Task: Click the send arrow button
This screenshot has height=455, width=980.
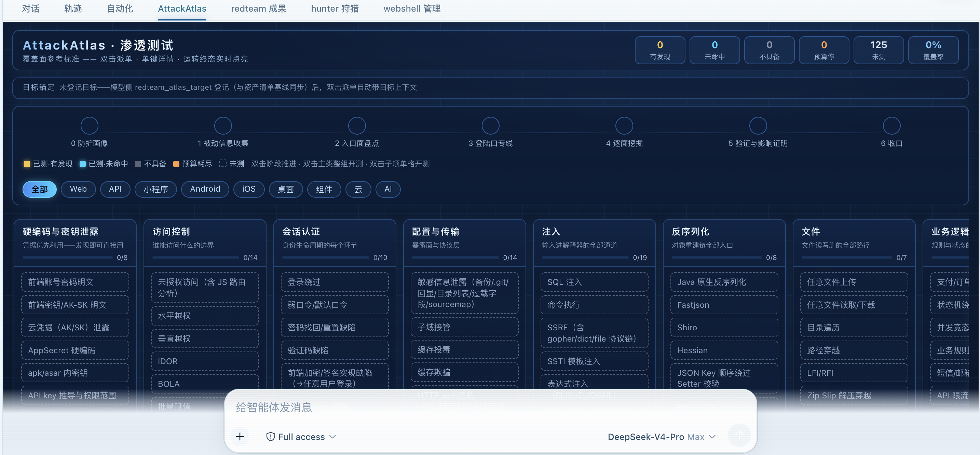Action: point(739,435)
